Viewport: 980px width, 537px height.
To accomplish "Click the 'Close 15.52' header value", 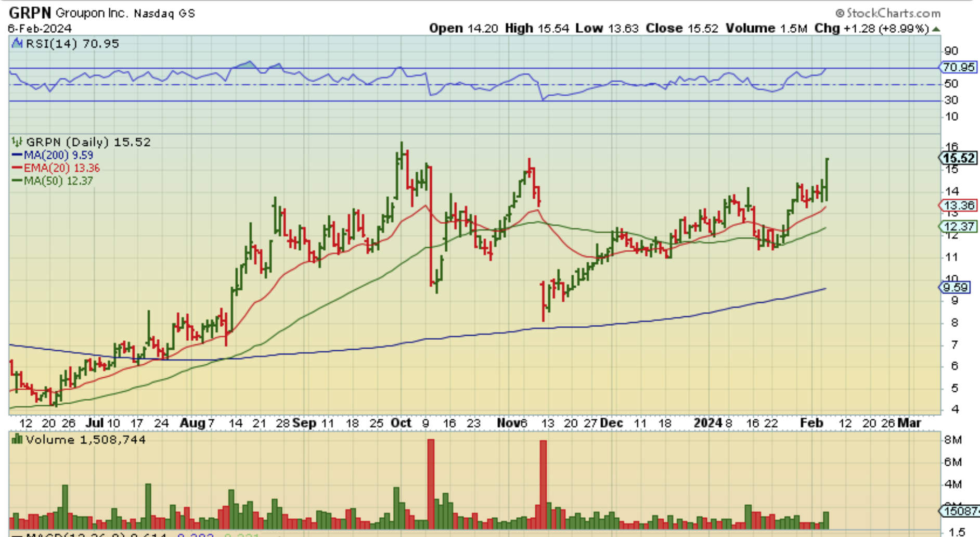I will [682, 28].
